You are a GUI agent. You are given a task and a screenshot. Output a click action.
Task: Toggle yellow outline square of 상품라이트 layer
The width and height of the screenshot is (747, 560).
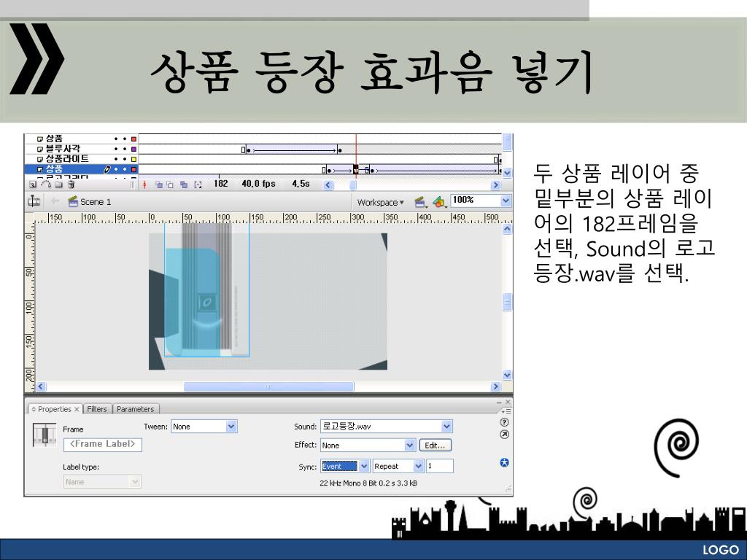(134, 160)
